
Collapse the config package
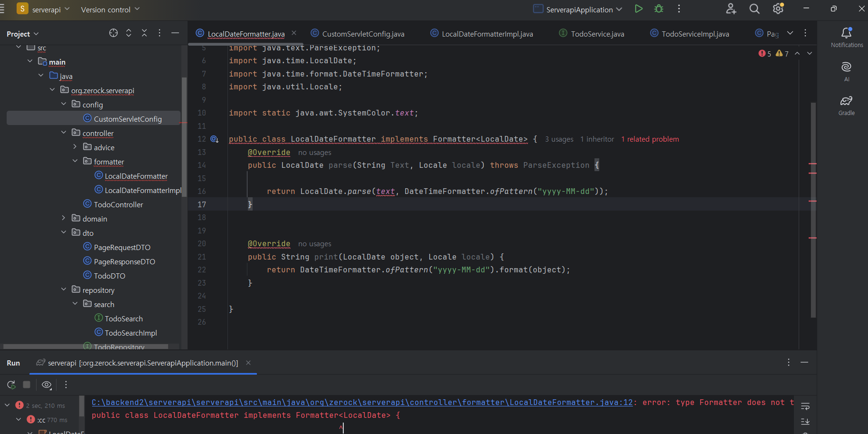click(64, 104)
